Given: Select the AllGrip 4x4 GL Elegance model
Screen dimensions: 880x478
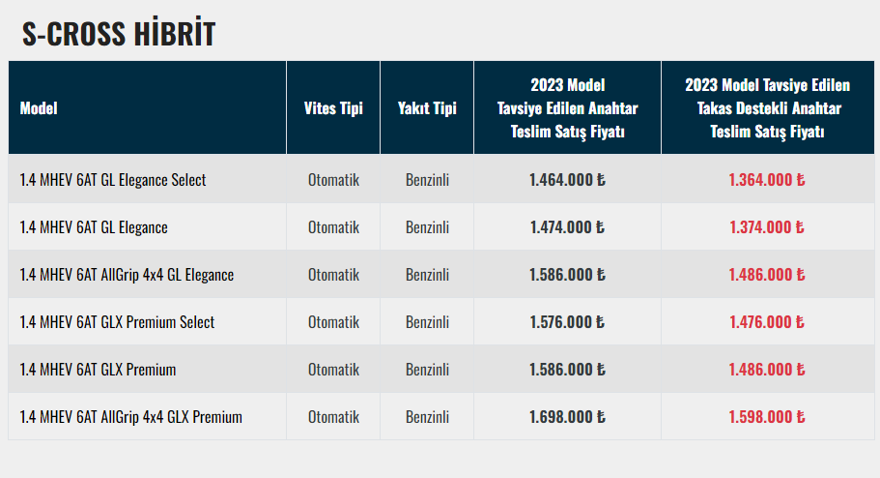Looking at the screenshot, I should pos(127,274).
